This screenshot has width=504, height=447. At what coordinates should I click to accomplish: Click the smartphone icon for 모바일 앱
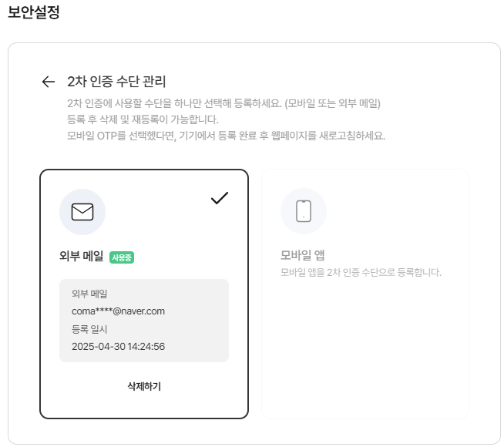click(x=304, y=211)
